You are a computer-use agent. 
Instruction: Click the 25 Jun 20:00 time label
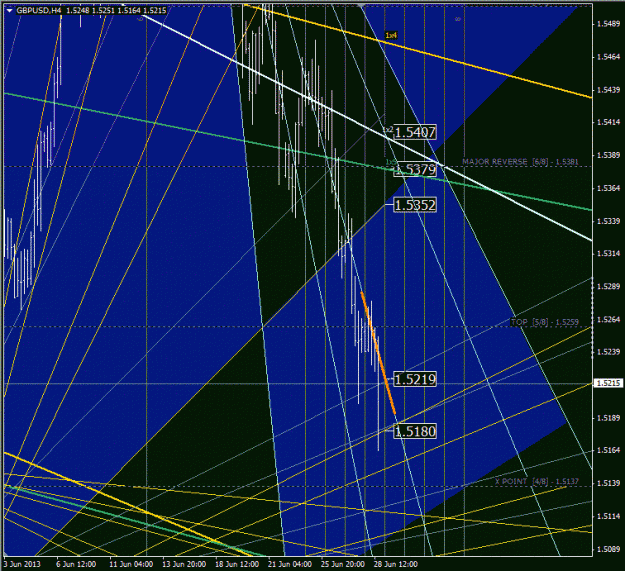pos(343,564)
